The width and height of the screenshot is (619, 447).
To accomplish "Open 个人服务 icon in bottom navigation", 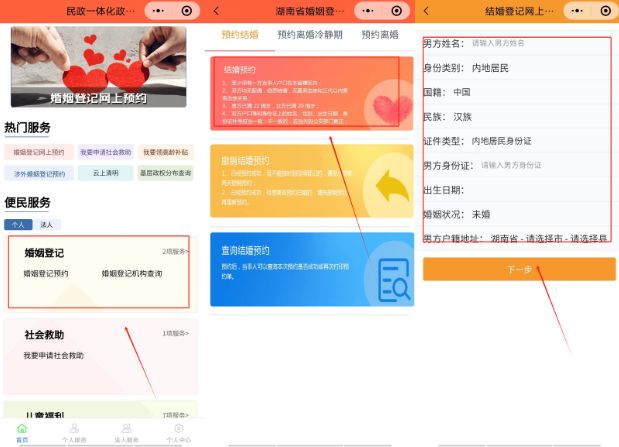I will (74, 428).
